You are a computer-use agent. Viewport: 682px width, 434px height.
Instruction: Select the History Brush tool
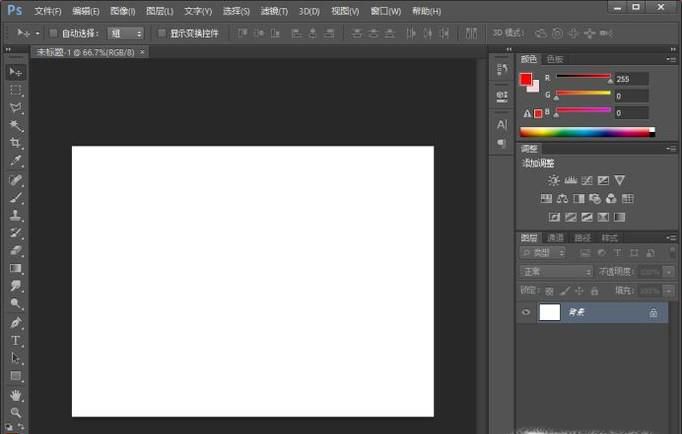pyautogui.click(x=16, y=233)
